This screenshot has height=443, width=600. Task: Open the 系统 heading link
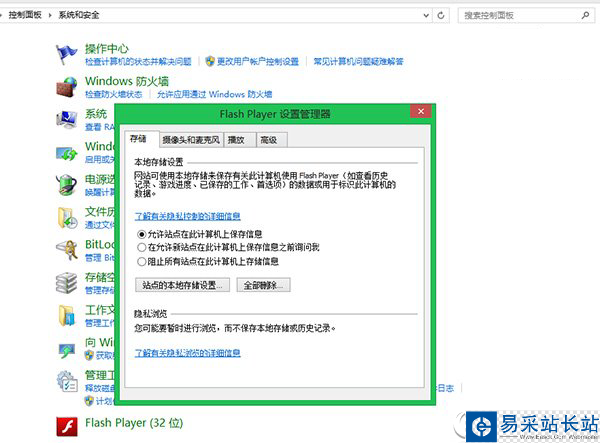pyautogui.click(x=96, y=114)
